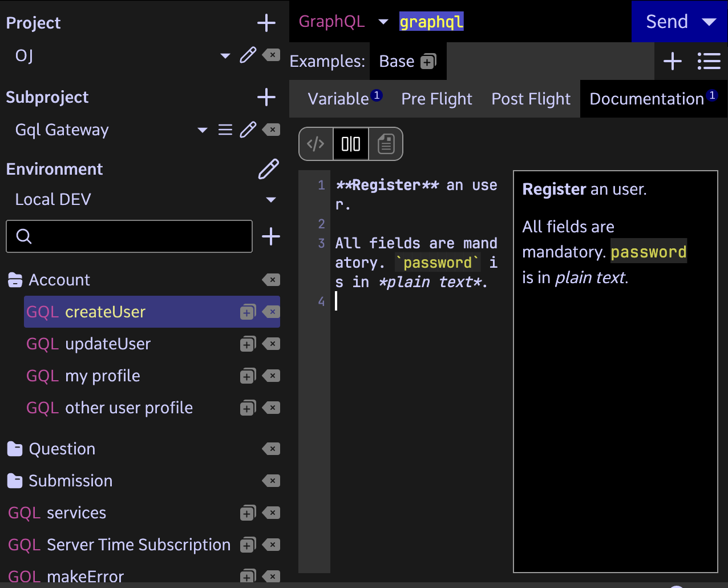Open the Post Flight tab
The image size is (728, 588).
[531, 99]
